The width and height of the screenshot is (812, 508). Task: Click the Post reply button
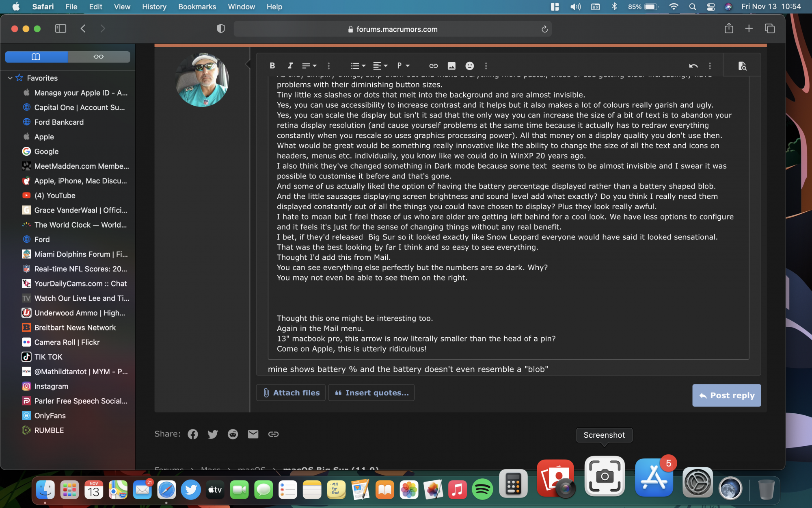click(726, 395)
